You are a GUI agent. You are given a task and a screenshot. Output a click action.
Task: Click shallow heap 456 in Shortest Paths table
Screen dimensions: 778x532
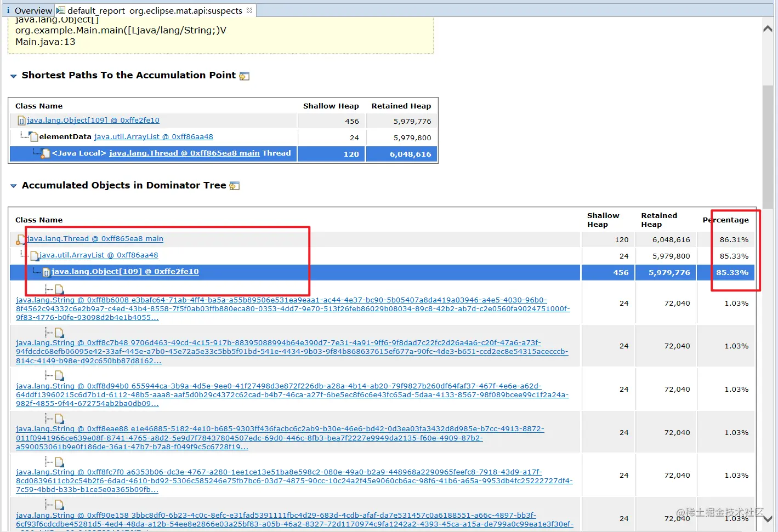(x=352, y=122)
